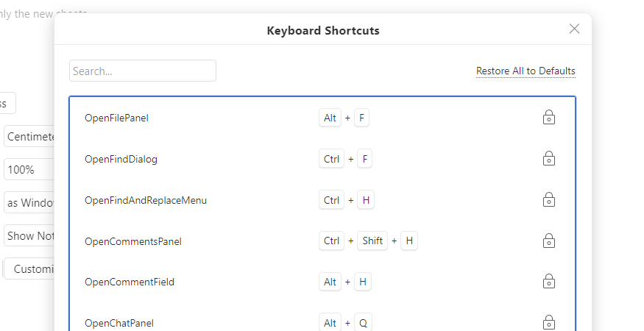Open the Centimeter unit dropdown

(x=29, y=136)
